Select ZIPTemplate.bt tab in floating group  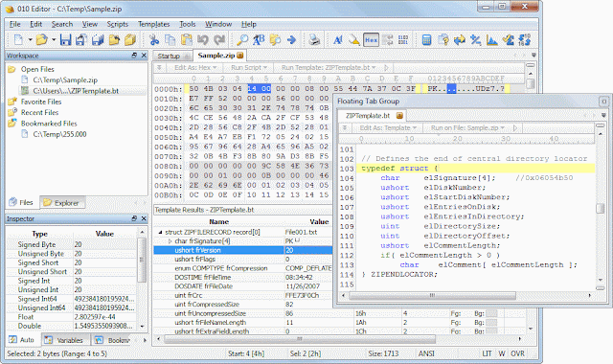(372, 116)
